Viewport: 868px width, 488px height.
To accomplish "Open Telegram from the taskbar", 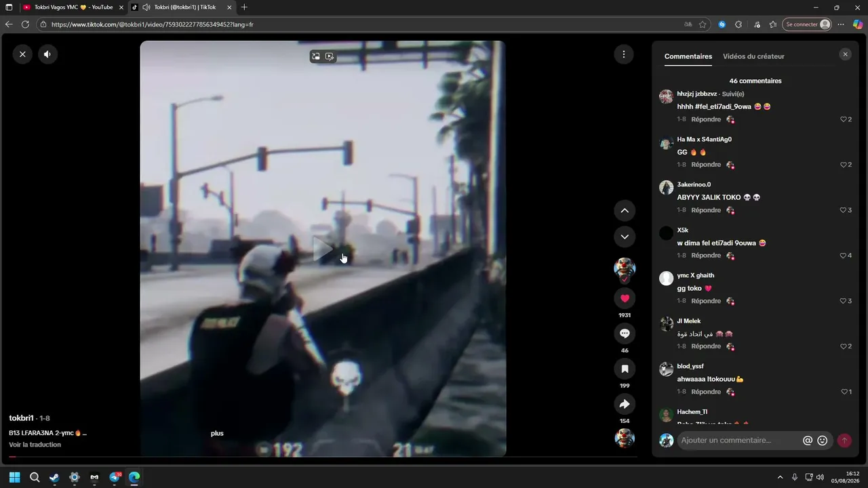I will coord(115,477).
